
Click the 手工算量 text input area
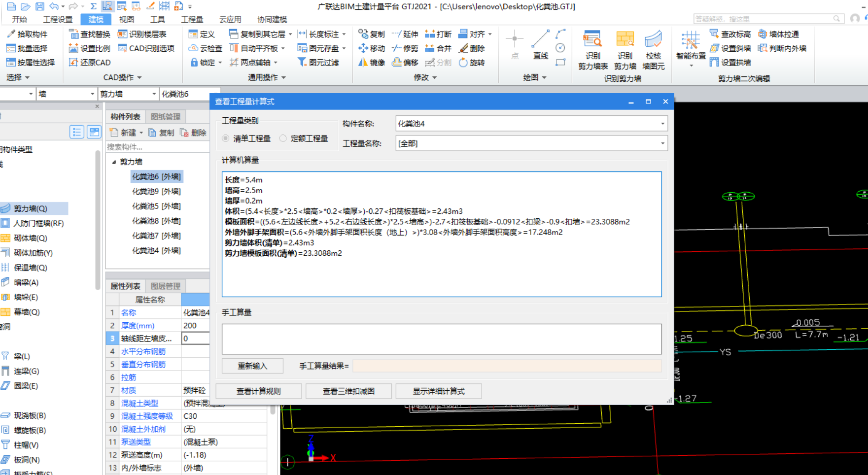click(442, 339)
